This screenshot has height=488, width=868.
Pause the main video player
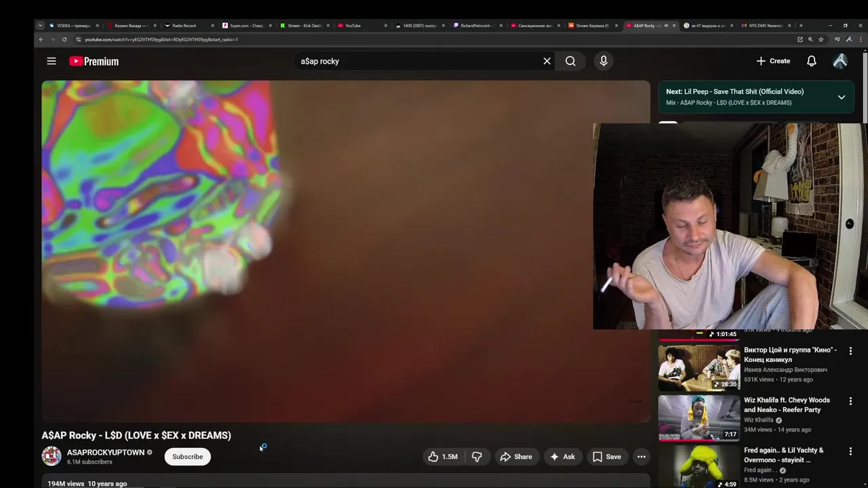346,251
